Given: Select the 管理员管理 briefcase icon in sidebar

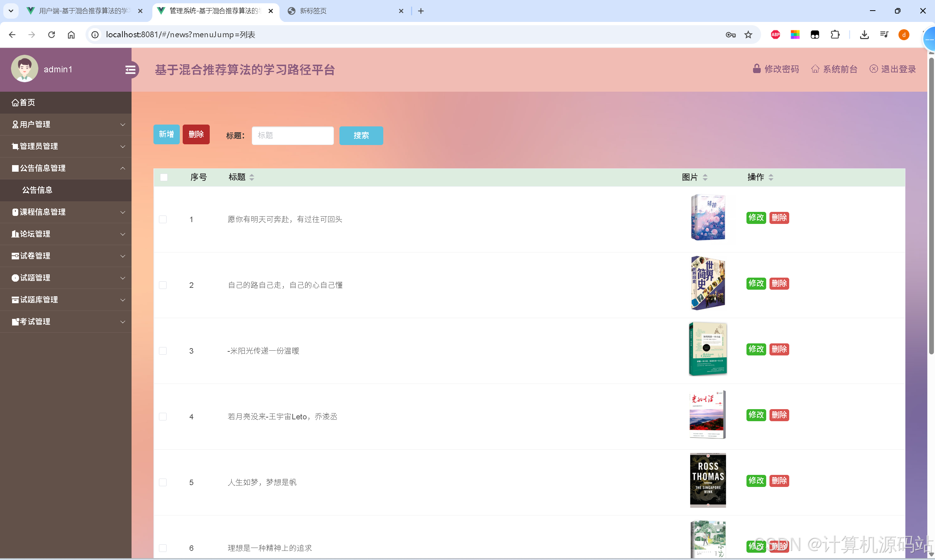Looking at the screenshot, I should [15, 146].
